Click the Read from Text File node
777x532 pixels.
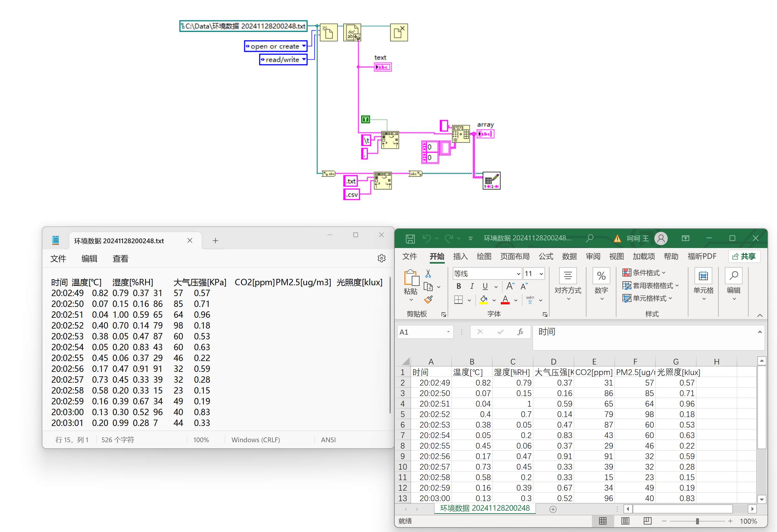click(352, 32)
